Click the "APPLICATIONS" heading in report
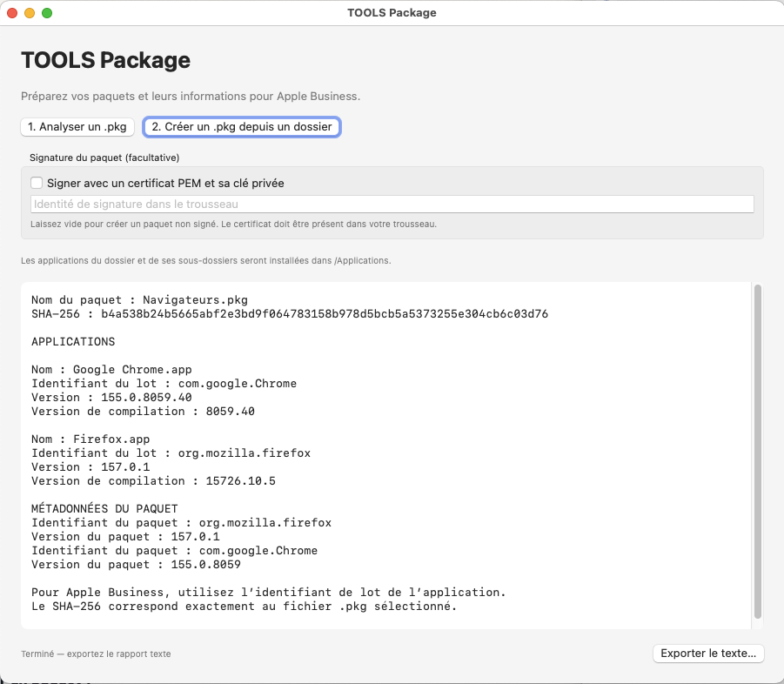Viewport: 784px width, 684px height. (73, 342)
